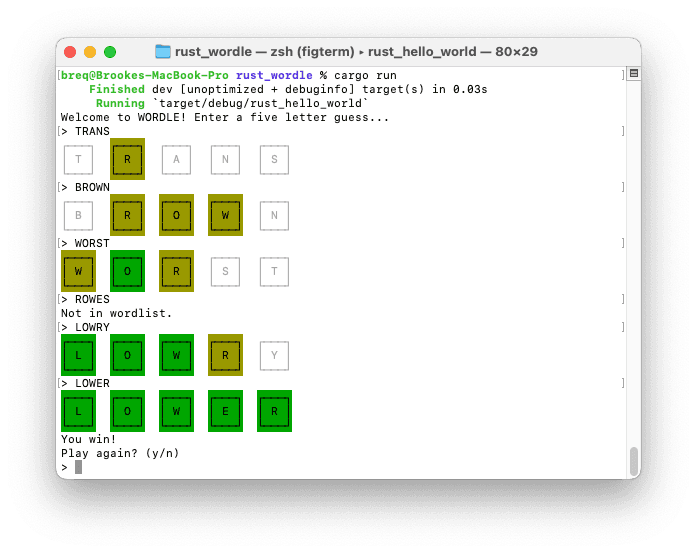Click the green O tile under WORST guess
This screenshot has width=697, height=553.
coord(127,271)
